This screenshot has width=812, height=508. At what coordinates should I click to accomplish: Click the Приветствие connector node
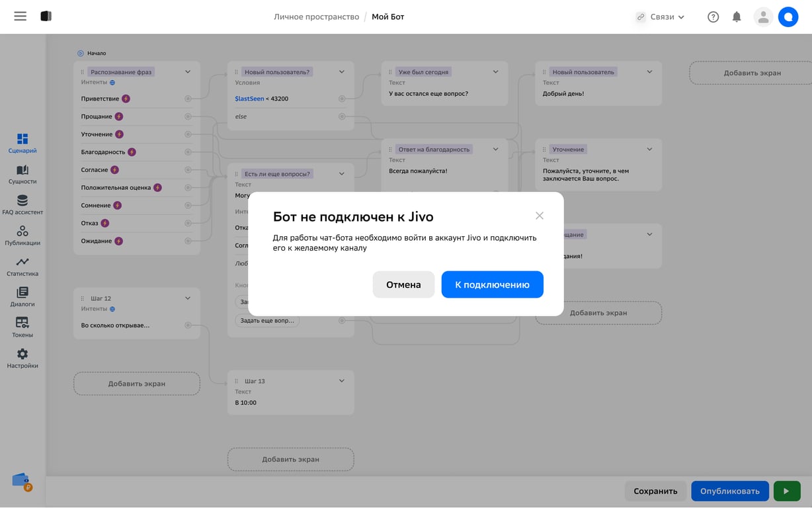188,99
